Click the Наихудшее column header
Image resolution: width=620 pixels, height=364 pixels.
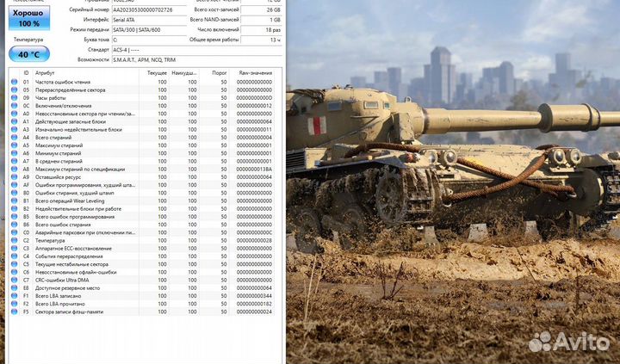tap(184, 73)
